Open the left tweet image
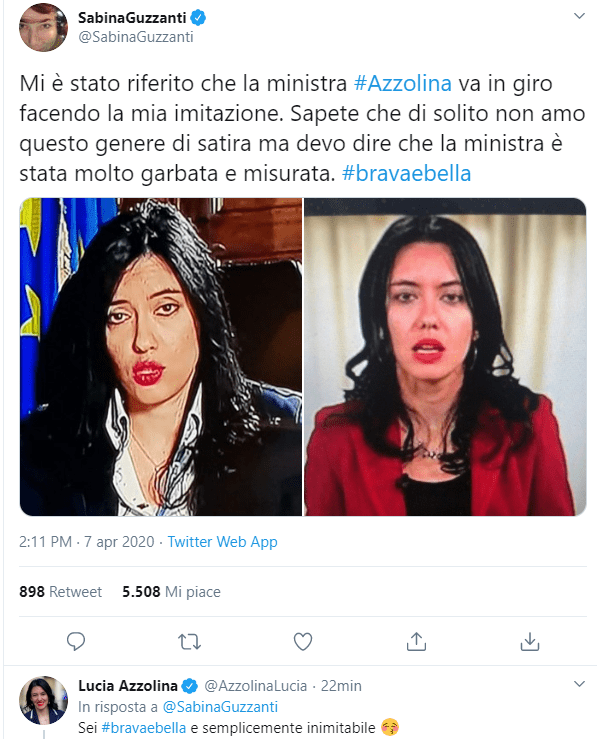 161,357
